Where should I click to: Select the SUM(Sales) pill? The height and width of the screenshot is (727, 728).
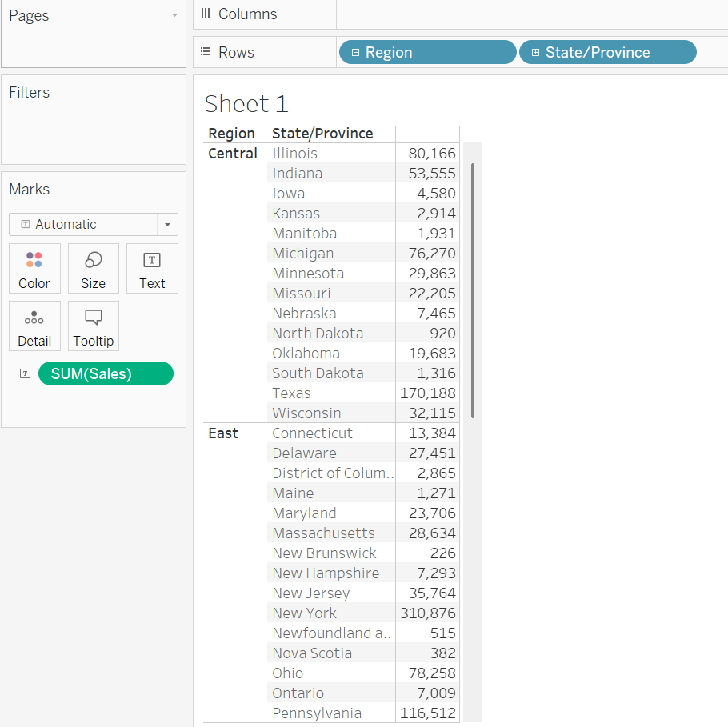click(106, 373)
